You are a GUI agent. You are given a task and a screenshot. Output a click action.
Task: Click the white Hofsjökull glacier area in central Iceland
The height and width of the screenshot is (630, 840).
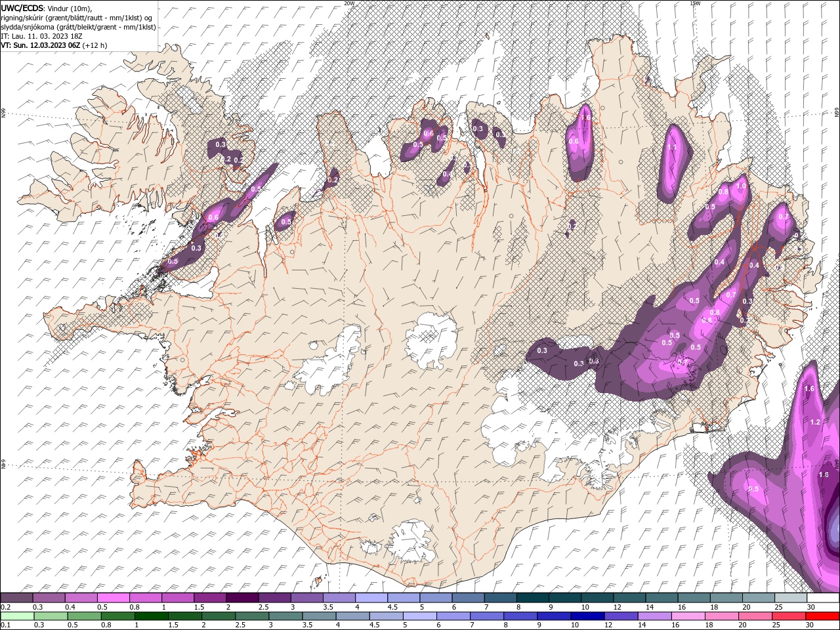tap(431, 341)
